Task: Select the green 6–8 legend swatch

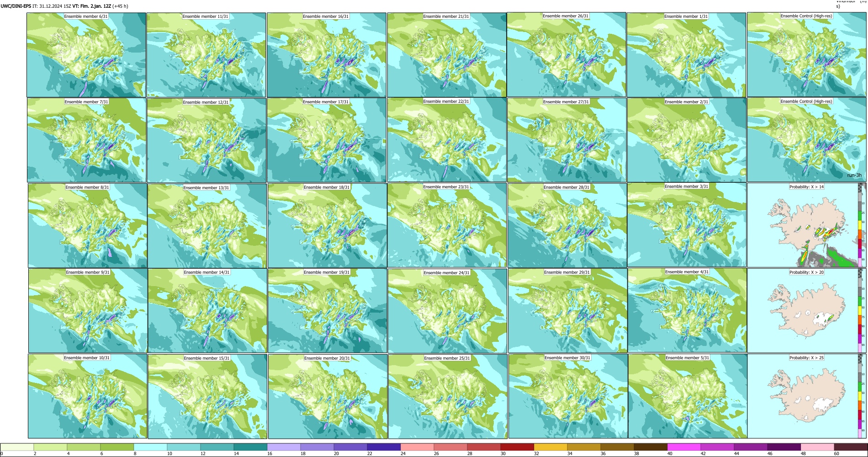Action: pos(117,447)
